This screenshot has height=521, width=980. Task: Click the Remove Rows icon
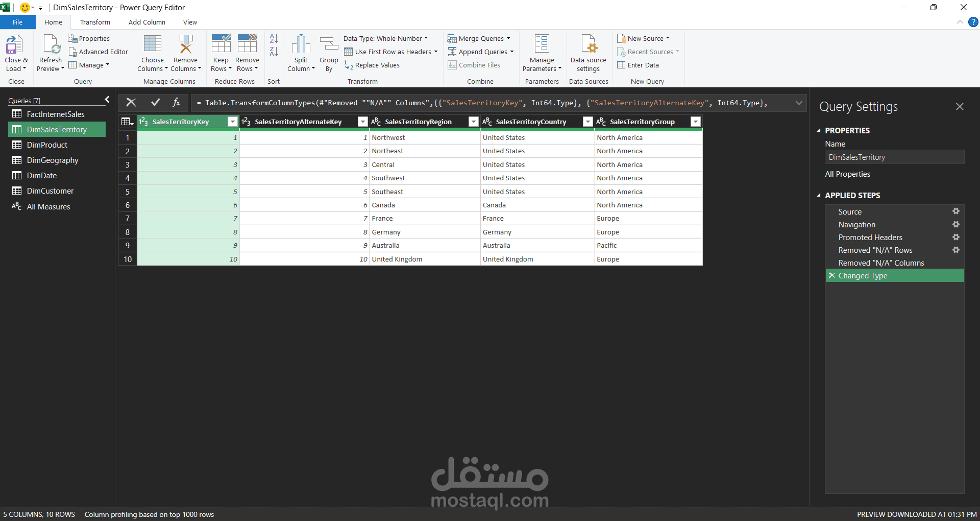coord(247,43)
